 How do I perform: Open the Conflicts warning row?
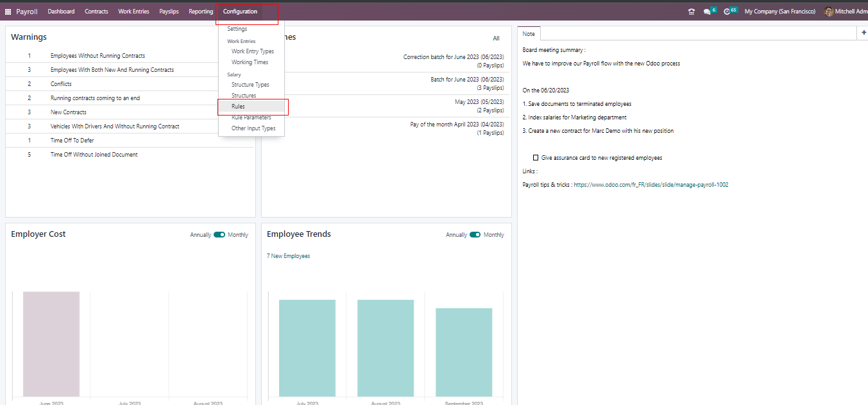[61, 84]
